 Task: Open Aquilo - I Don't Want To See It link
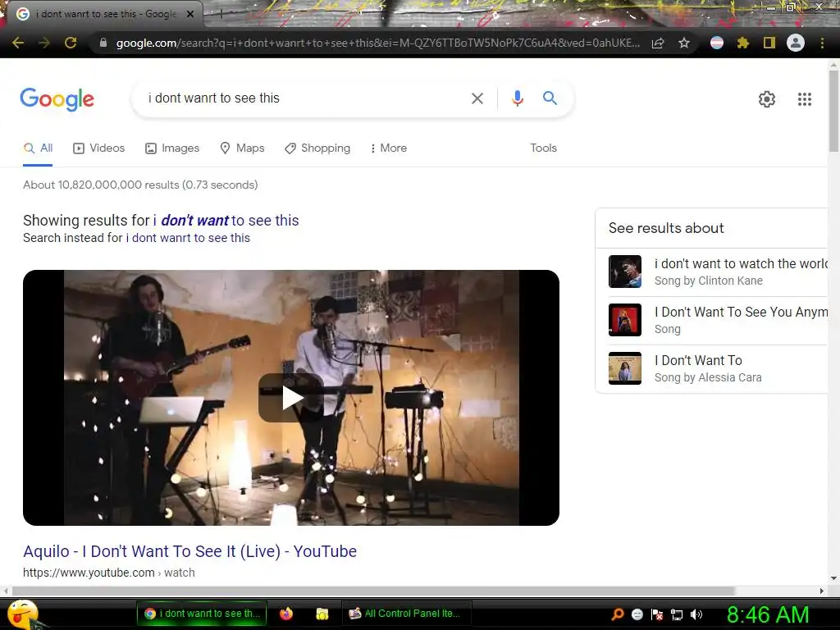click(189, 551)
